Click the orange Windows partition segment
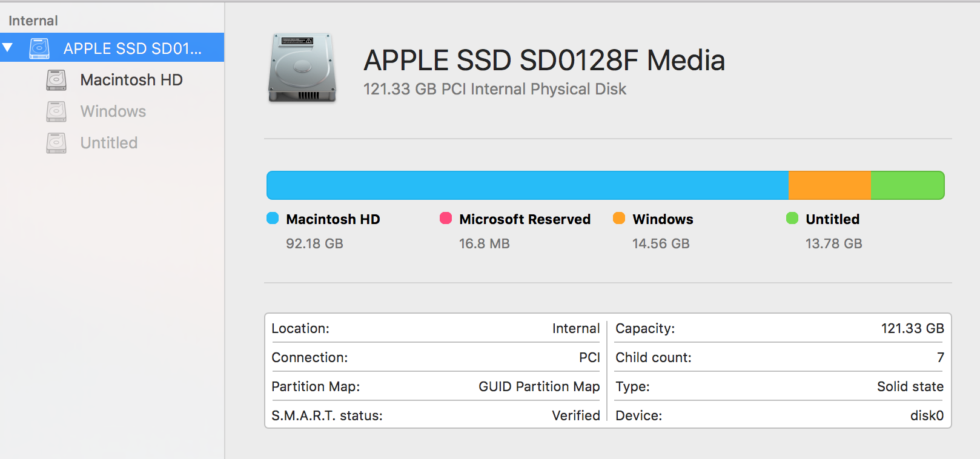 point(829,185)
